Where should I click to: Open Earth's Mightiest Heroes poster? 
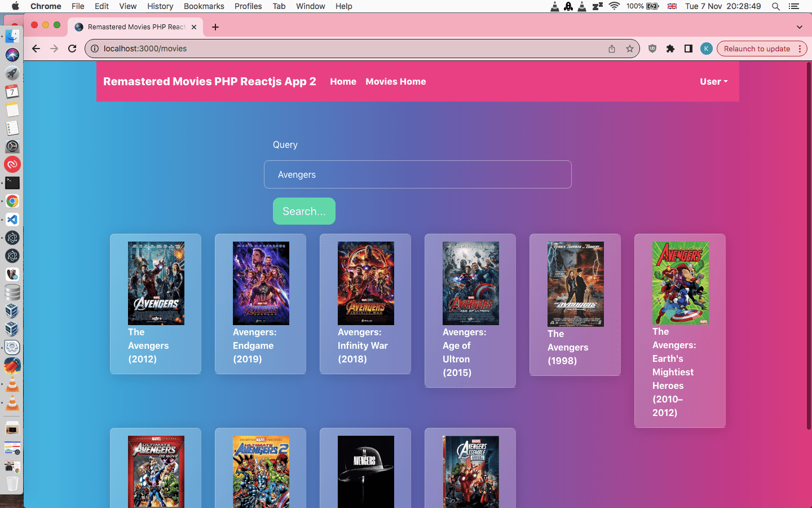681,283
